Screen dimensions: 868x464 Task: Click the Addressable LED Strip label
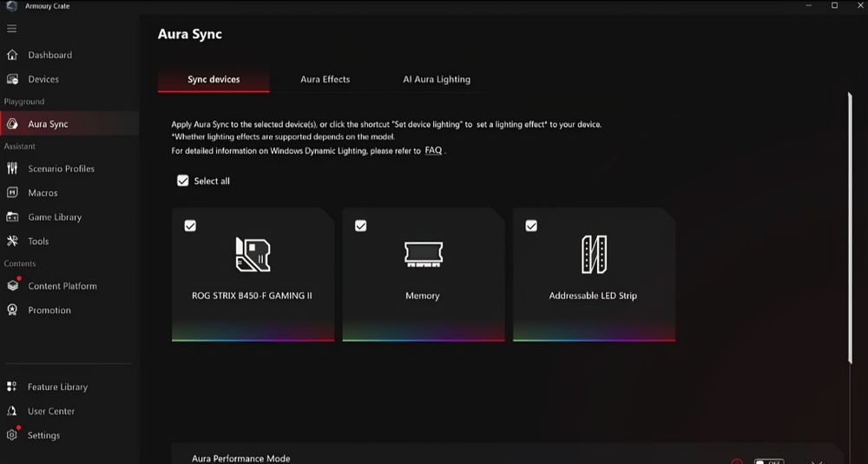coord(593,295)
